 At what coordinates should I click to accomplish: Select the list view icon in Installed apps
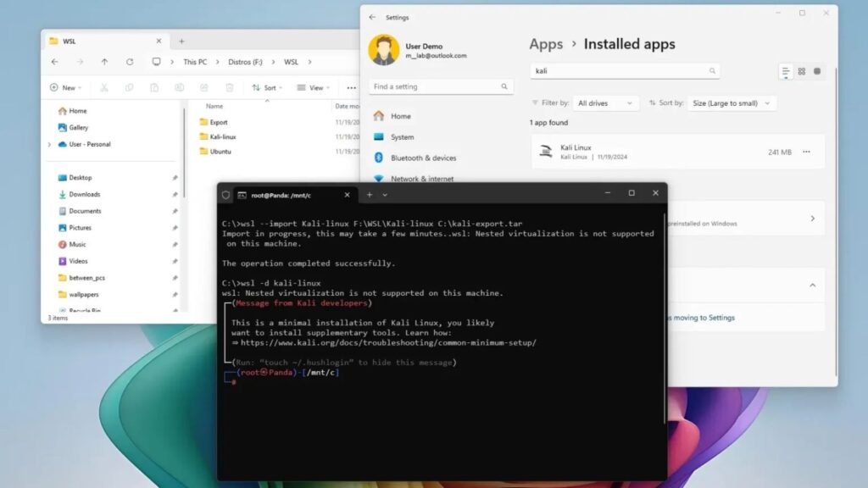786,71
